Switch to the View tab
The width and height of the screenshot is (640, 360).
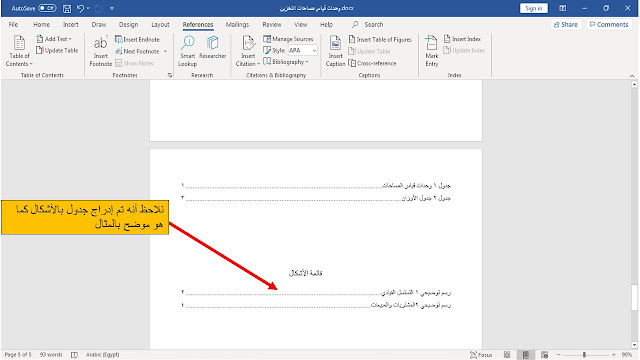pyautogui.click(x=300, y=24)
